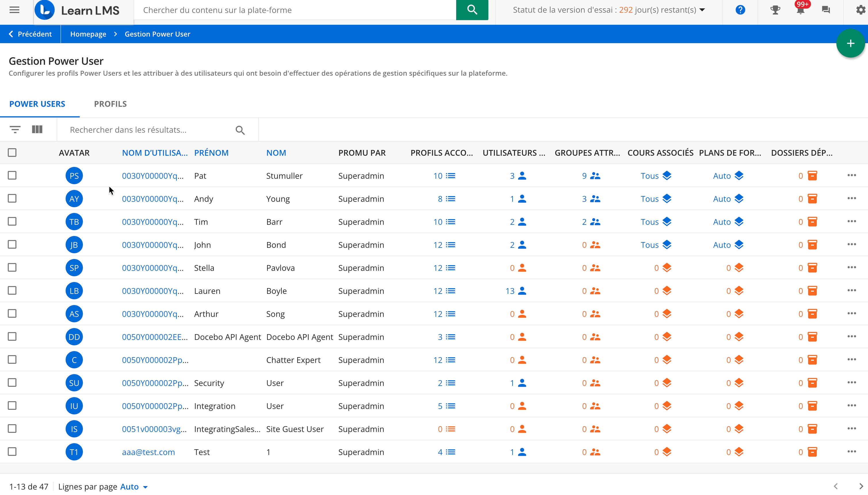The height and width of the screenshot is (495, 868).
Task: Open the 0051v000003vg... username link
Action: (x=154, y=429)
